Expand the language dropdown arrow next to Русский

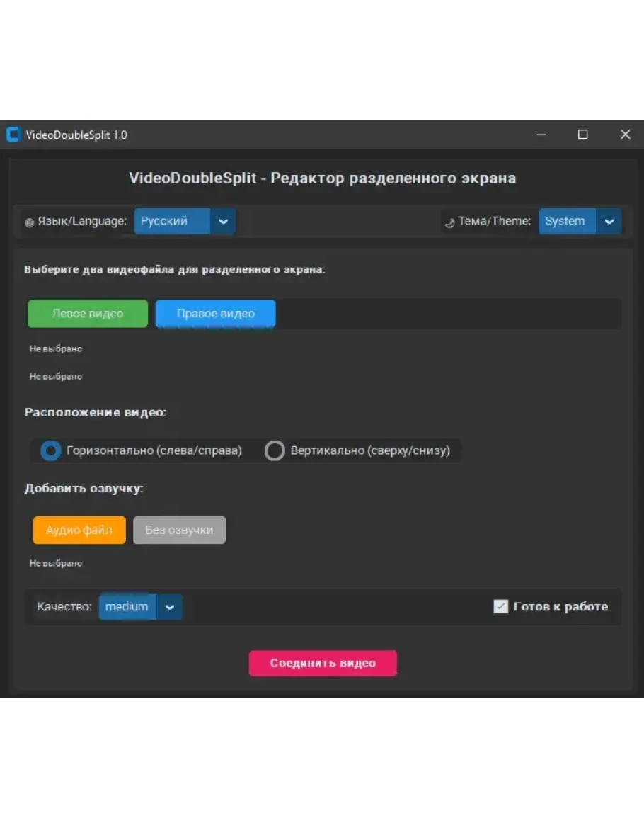223,221
